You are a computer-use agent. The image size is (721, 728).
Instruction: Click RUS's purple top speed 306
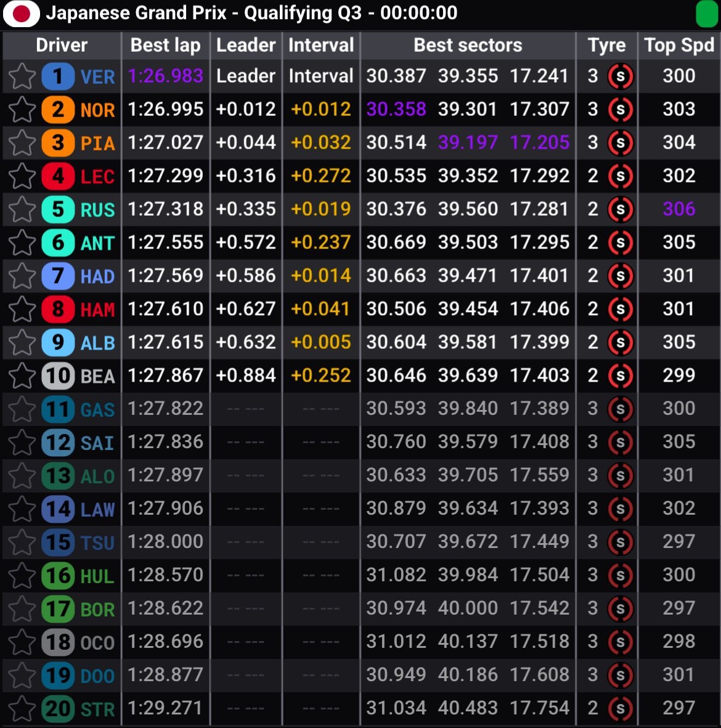coord(678,209)
